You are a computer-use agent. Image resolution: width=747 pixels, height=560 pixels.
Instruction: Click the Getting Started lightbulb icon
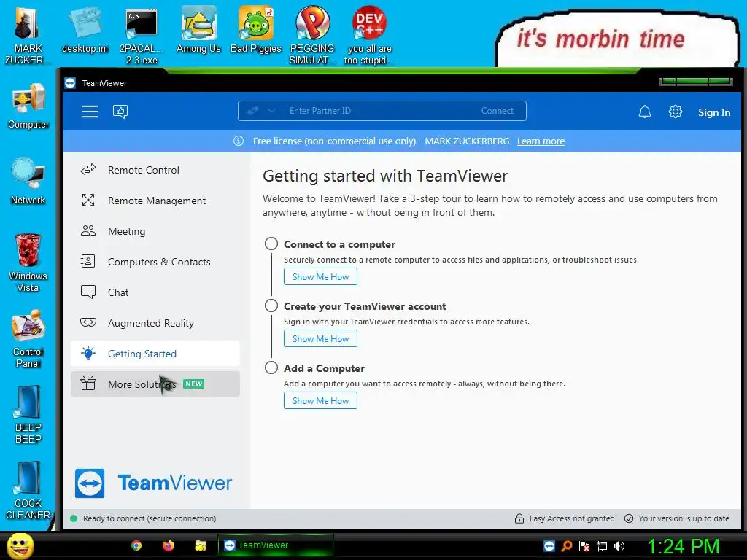point(88,354)
